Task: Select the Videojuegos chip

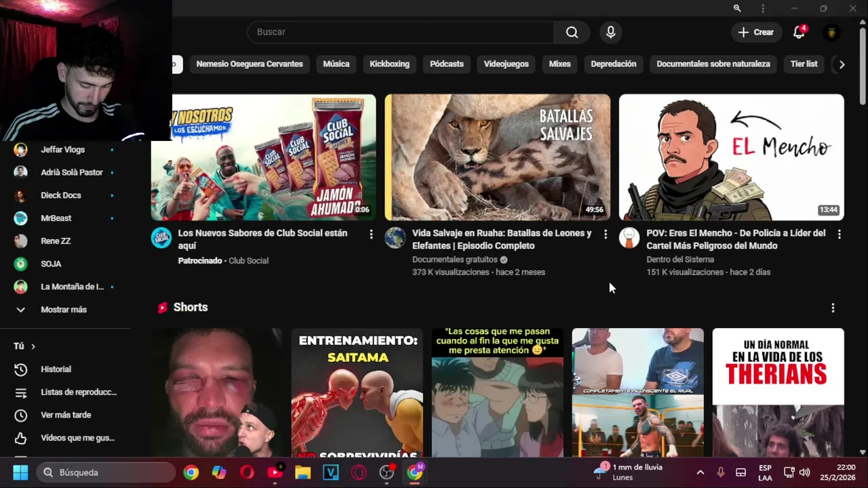Action: [506, 64]
